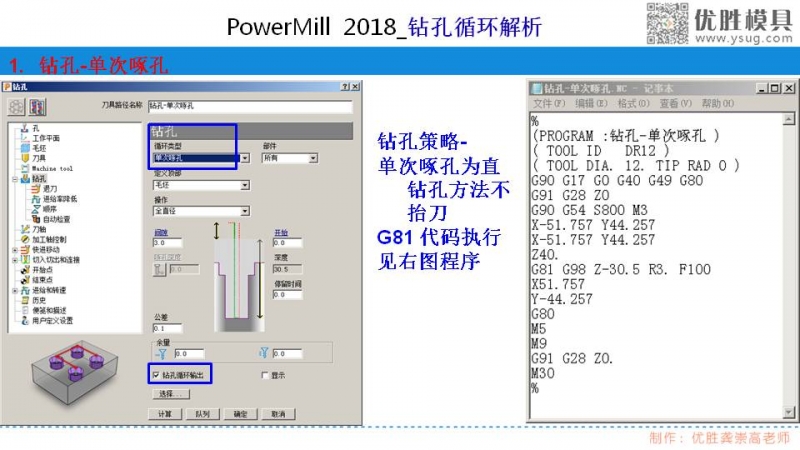Expand the 快进移动 tree node
Viewport: 800px width, 450px height.
(15, 250)
